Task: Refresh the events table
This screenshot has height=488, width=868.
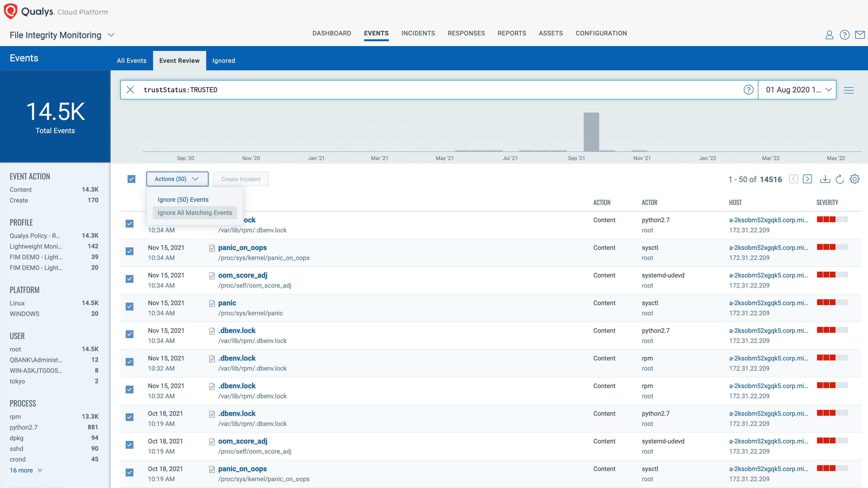Action: click(840, 179)
